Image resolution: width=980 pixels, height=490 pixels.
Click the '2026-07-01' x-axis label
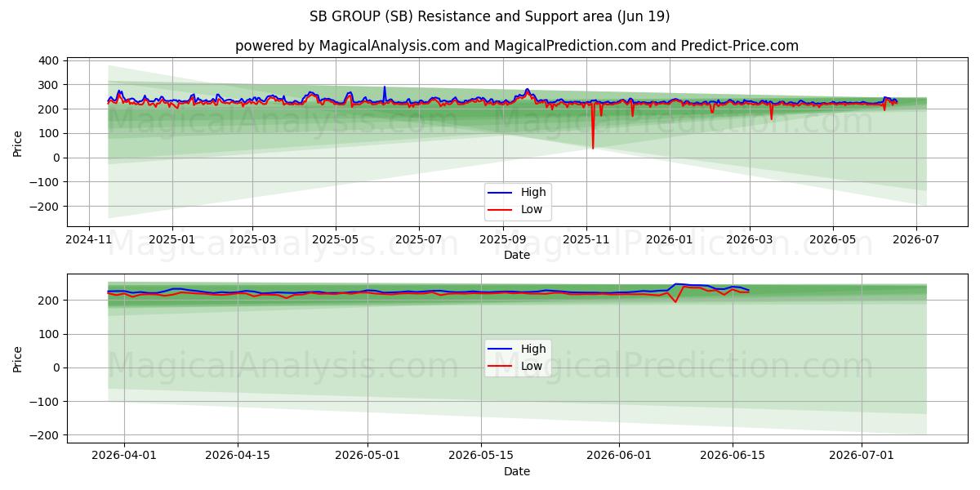tap(862, 456)
